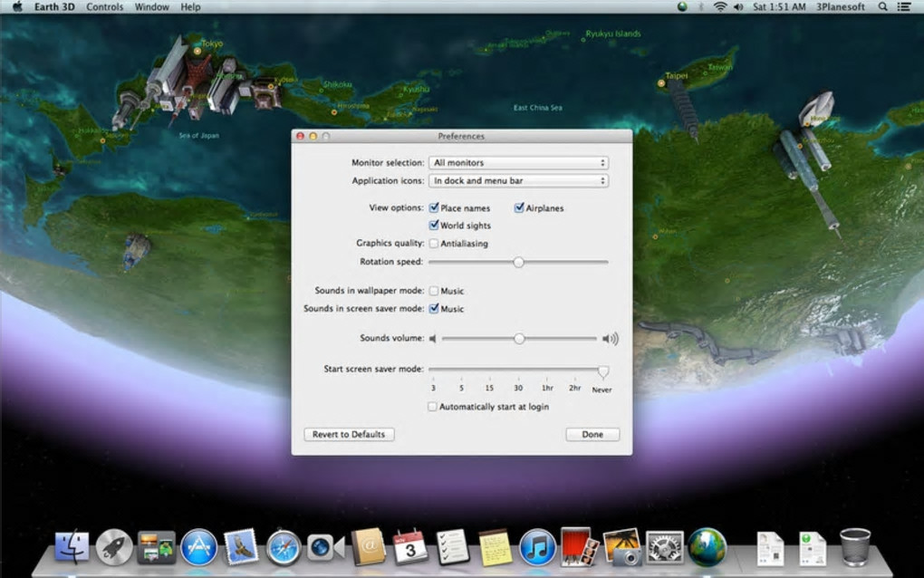Screen dimensions: 924x578
Task: Enable Antialiasing graphics quality
Action: point(434,244)
